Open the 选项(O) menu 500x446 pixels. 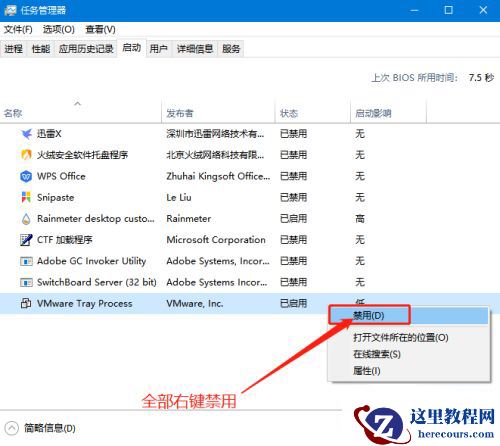(59, 30)
